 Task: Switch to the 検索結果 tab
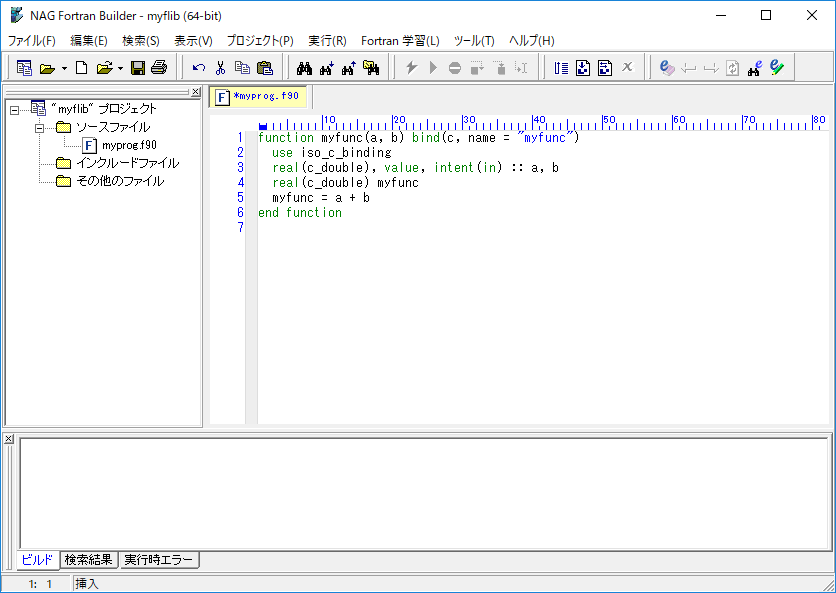pyautogui.click(x=89, y=560)
